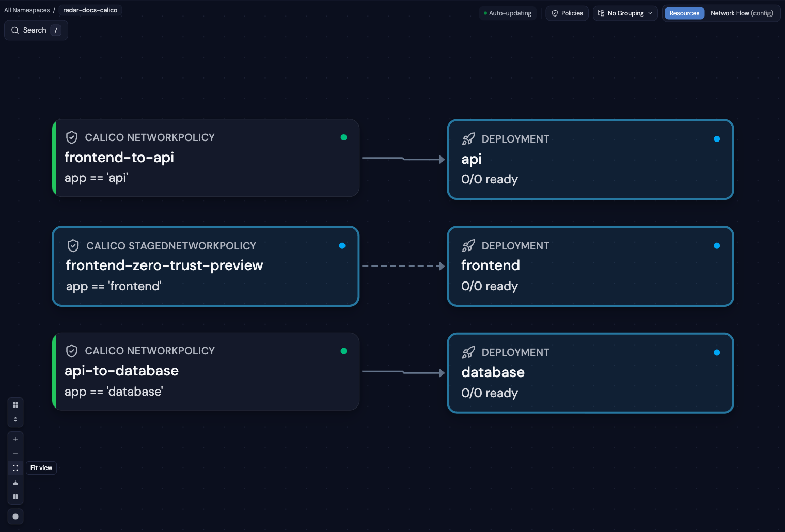Click blue status dot on frontend deployment
The height and width of the screenshot is (532, 785).
pyautogui.click(x=717, y=246)
